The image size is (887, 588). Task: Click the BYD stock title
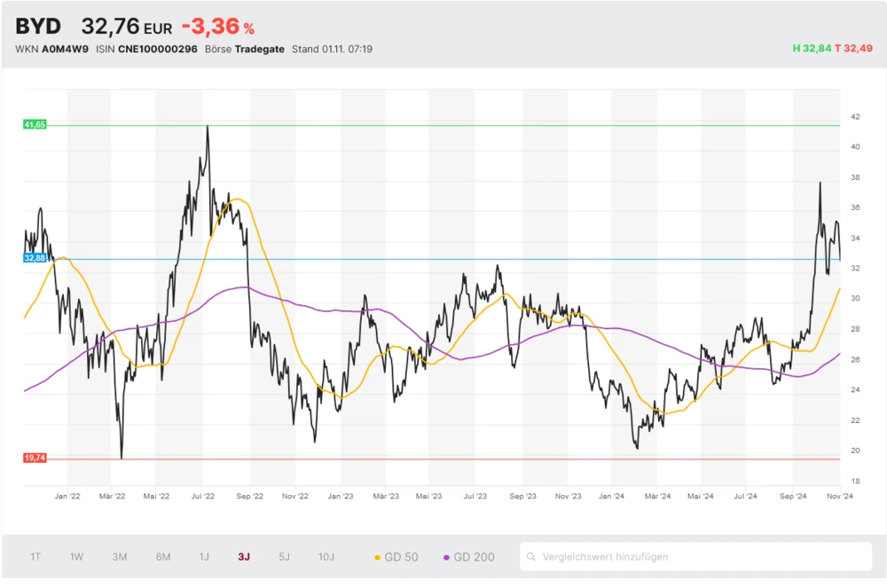tap(38, 27)
